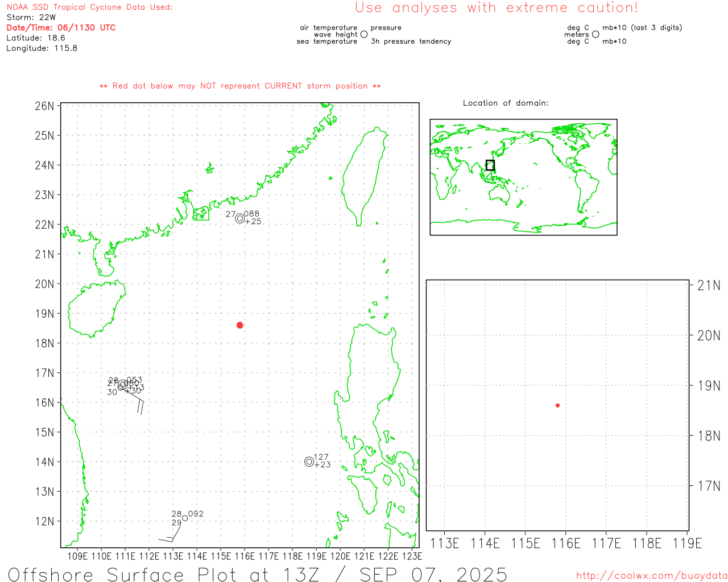The height and width of the screenshot is (582, 728).
Task: Click the red storm position dot on main map
Action: tap(240, 325)
